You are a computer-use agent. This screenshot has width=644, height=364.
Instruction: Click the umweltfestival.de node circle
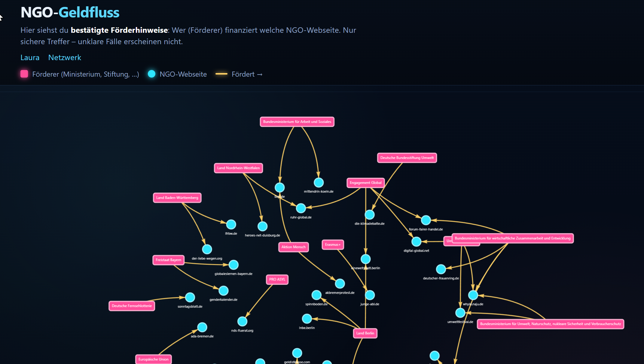(x=460, y=313)
